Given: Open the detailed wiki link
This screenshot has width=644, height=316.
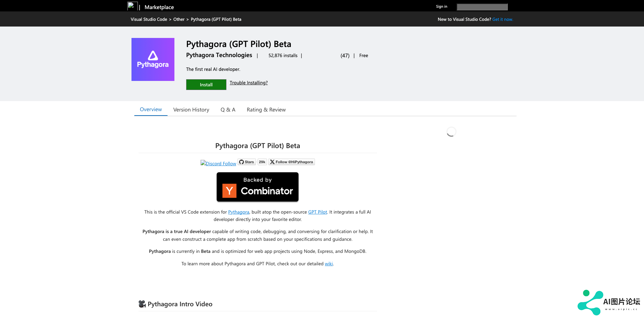Looking at the screenshot, I should (x=329, y=264).
